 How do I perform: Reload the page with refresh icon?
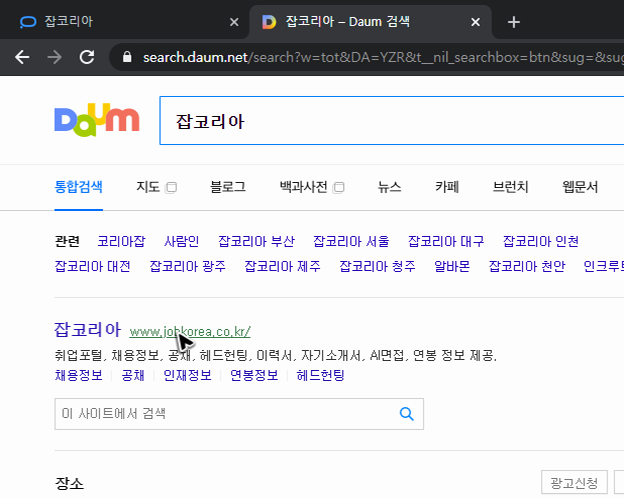[87, 57]
